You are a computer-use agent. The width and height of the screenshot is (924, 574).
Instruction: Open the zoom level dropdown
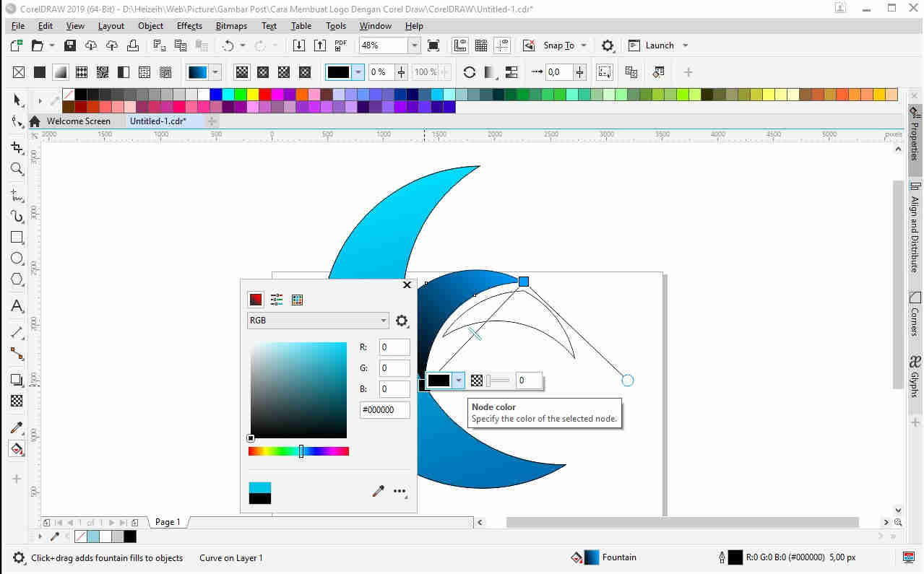(414, 45)
